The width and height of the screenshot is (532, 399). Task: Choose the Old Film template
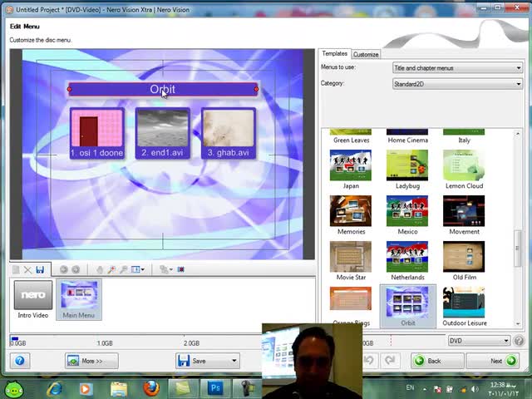coord(464,260)
